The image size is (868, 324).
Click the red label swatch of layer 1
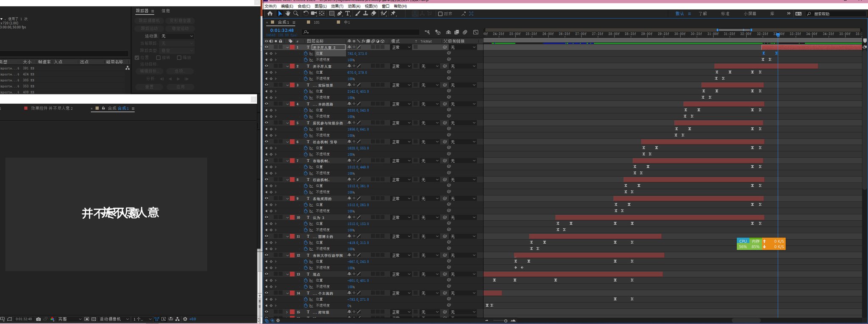292,47
